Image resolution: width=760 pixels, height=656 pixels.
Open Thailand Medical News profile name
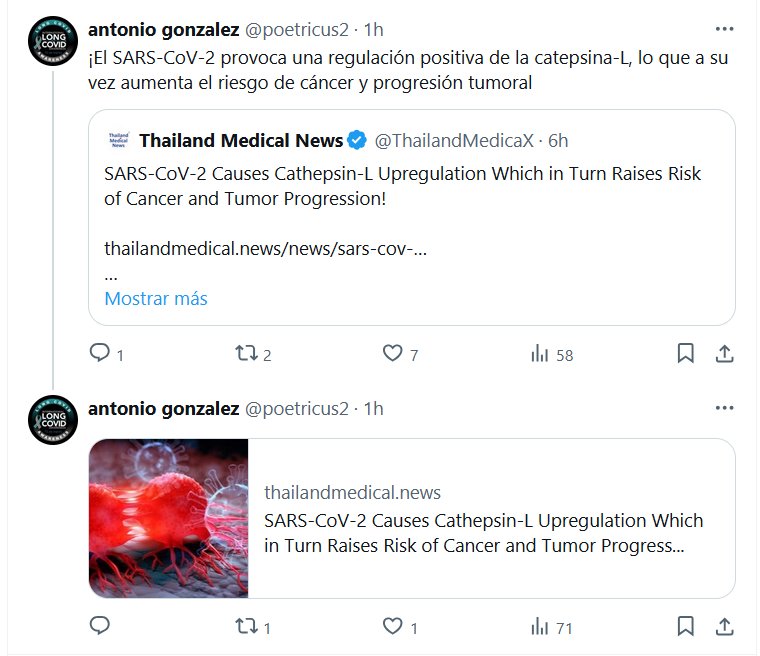[241, 140]
